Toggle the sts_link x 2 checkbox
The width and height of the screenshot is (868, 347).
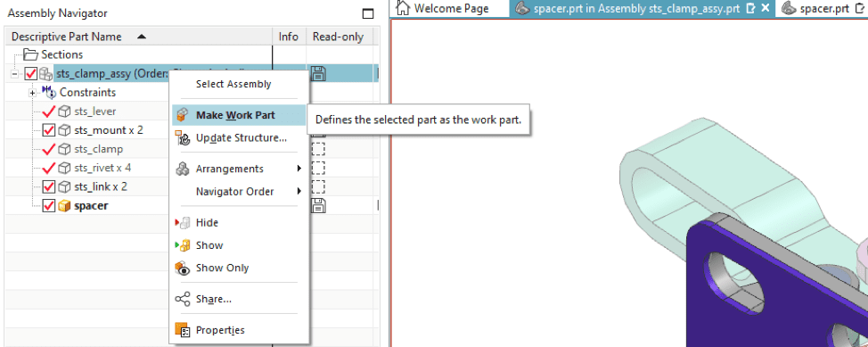tap(49, 186)
